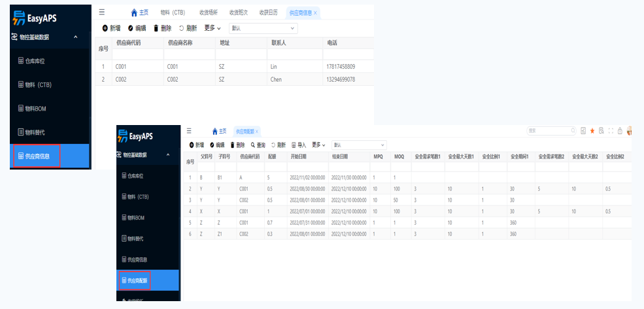Click the orange star favorites icon
Image resolution: width=644 pixels, height=309 pixels.
coord(592,131)
